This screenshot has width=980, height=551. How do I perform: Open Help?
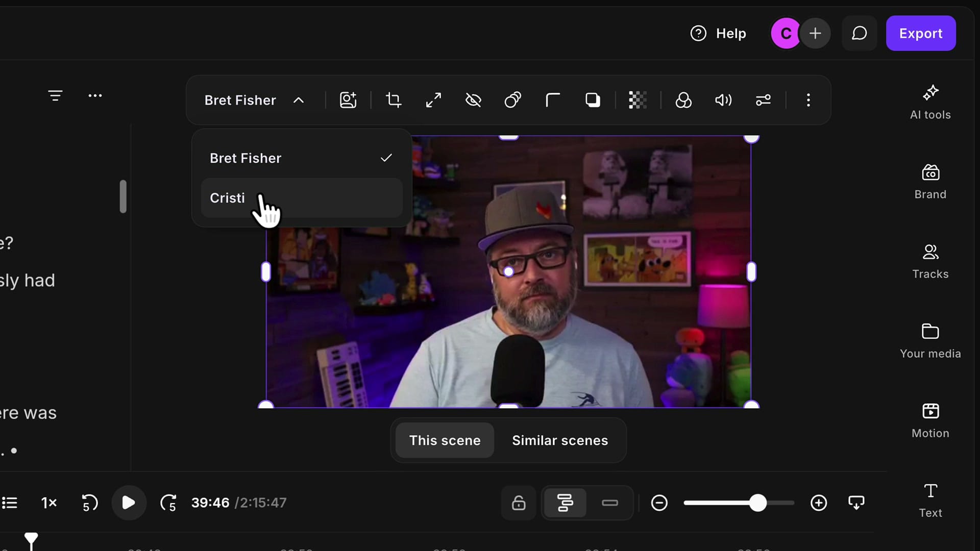(718, 33)
